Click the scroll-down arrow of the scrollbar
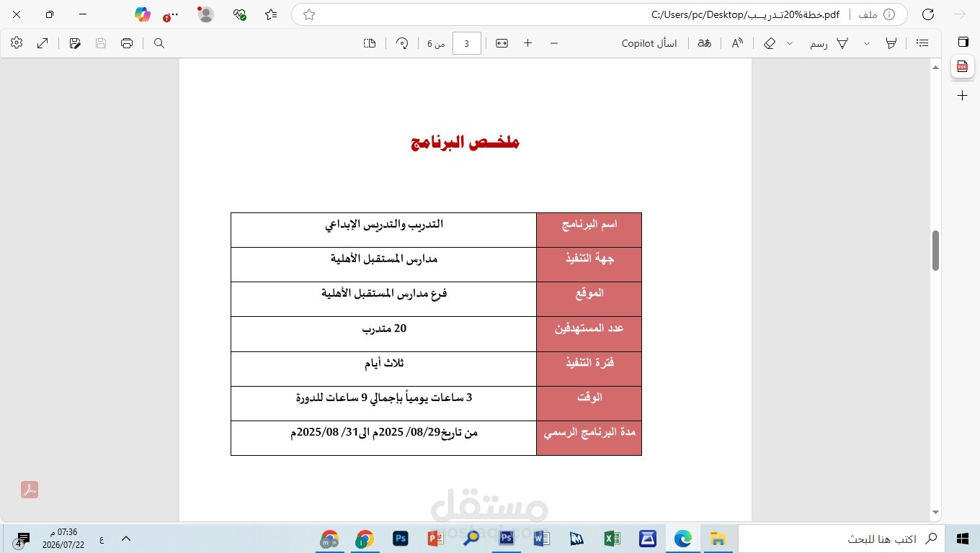Screen dimensions: 980x553 [935, 513]
